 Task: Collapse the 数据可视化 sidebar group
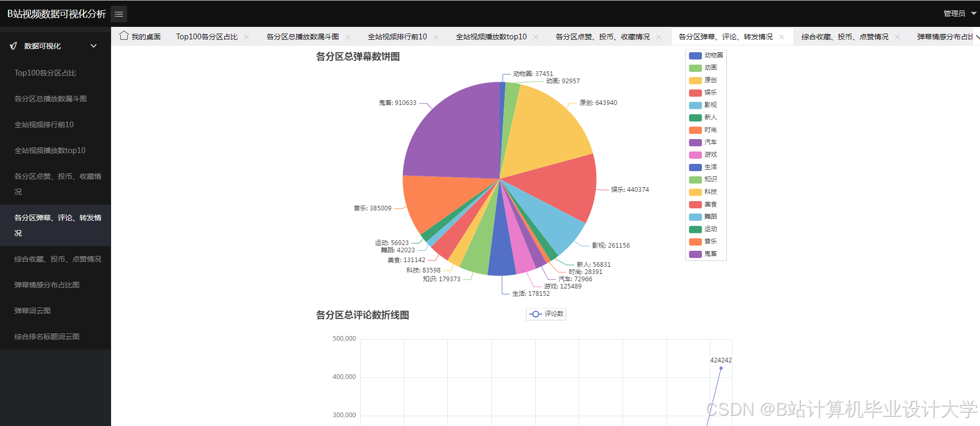click(x=94, y=46)
